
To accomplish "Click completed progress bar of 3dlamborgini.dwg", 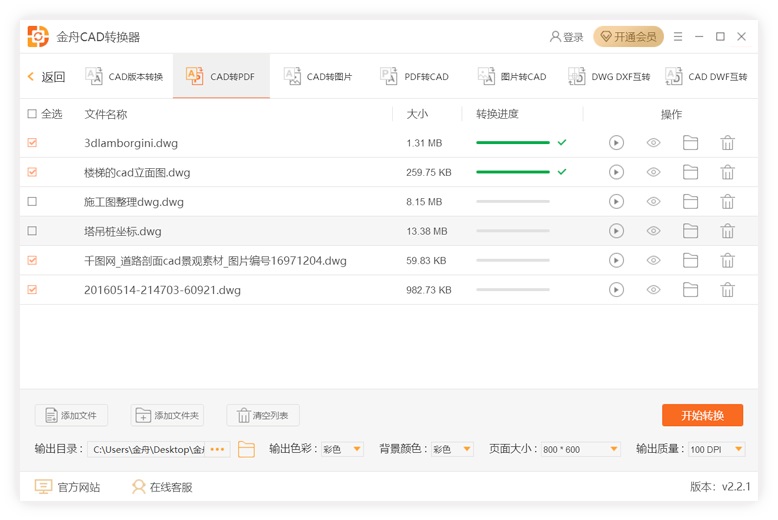I will 513,143.
